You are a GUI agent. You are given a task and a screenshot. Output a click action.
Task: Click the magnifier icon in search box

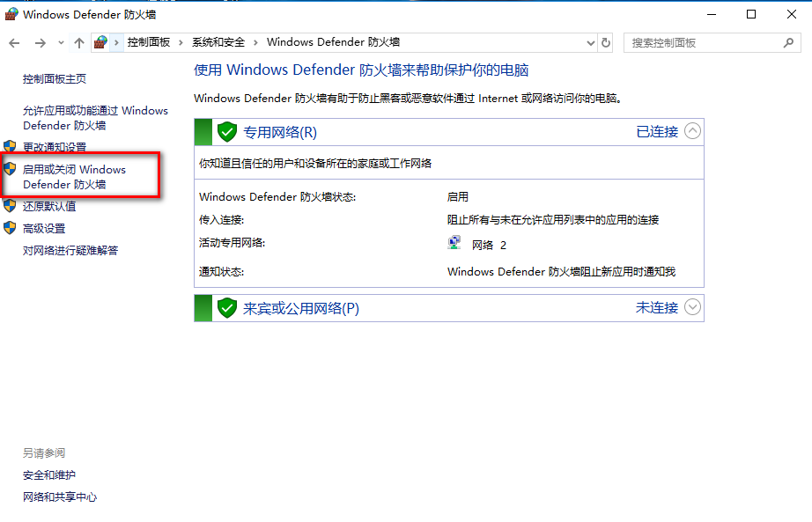788,42
